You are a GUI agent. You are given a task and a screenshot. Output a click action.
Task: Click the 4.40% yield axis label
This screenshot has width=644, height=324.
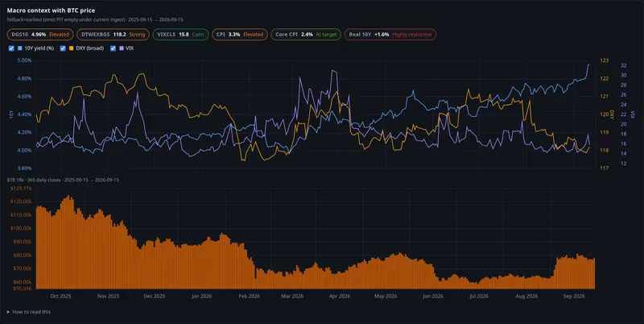[x=24, y=114]
